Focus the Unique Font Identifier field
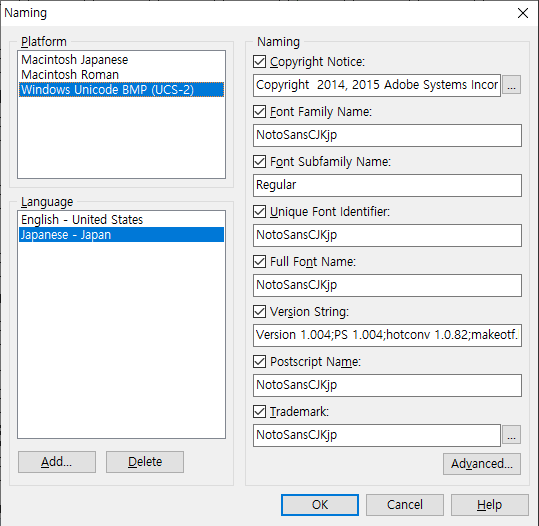Viewport: 539px width, 526px height. point(387,235)
